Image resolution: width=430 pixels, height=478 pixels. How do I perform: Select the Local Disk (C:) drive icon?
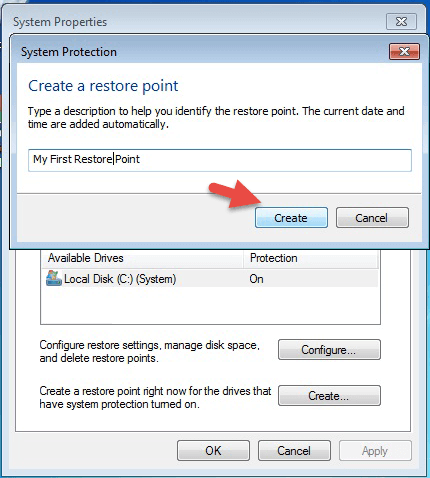click(54, 278)
